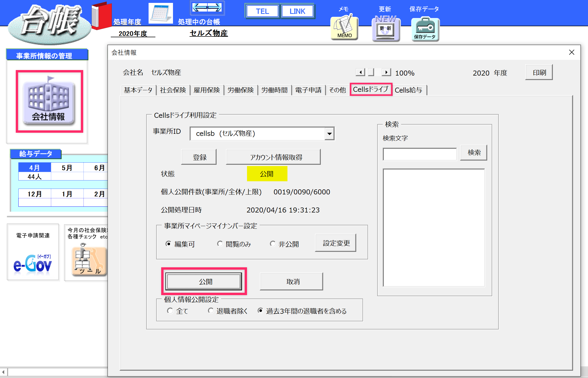Switch to その他 tab
Screen dimensions: 588x378
tap(338, 90)
